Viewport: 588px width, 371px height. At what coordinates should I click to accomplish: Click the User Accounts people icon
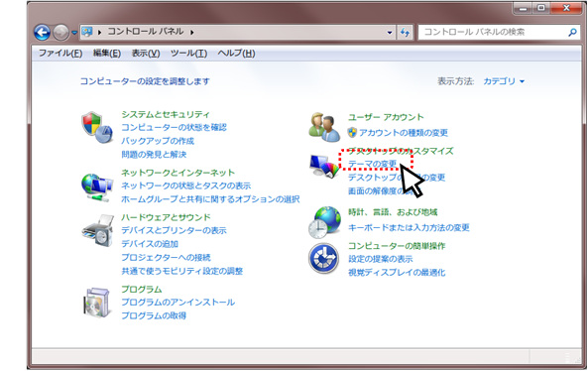[x=324, y=127]
